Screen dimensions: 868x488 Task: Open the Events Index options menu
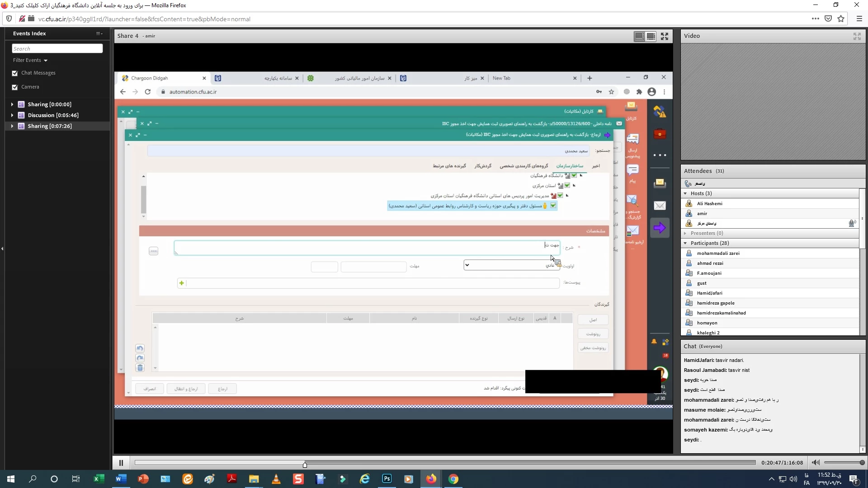coord(99,33)
